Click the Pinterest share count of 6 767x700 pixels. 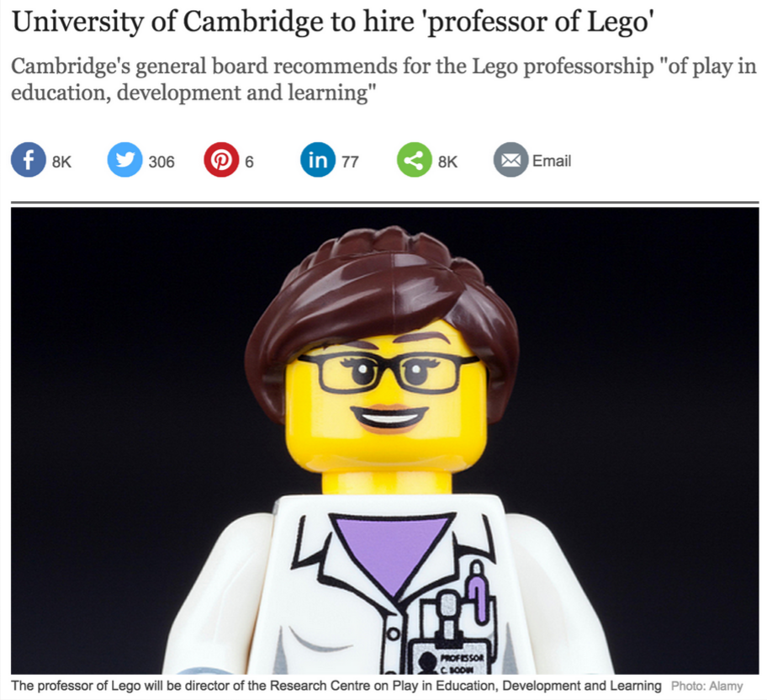click(249, 162)
